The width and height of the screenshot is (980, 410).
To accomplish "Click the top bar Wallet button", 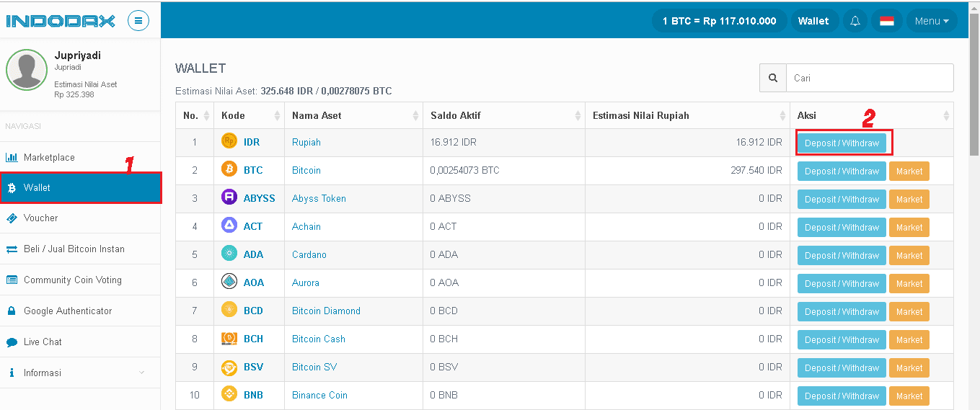I will tap(813, 21).
